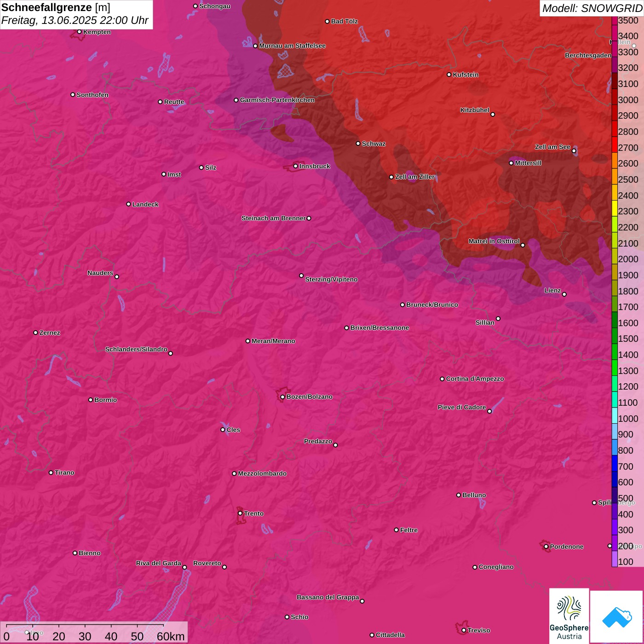Click the Garmisch-Partenkirchen label

pos(277,100)
